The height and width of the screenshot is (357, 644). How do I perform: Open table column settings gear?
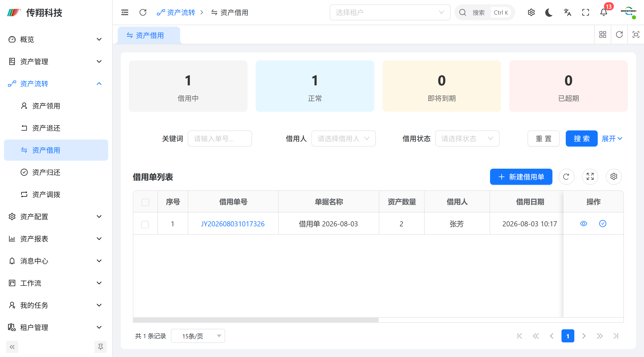(614, 177)
